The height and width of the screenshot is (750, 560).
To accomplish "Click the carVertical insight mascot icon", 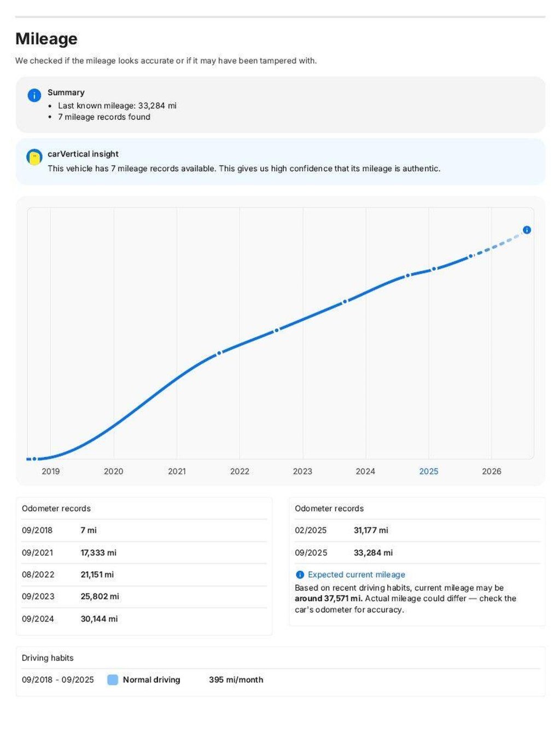I will (34, 157).
